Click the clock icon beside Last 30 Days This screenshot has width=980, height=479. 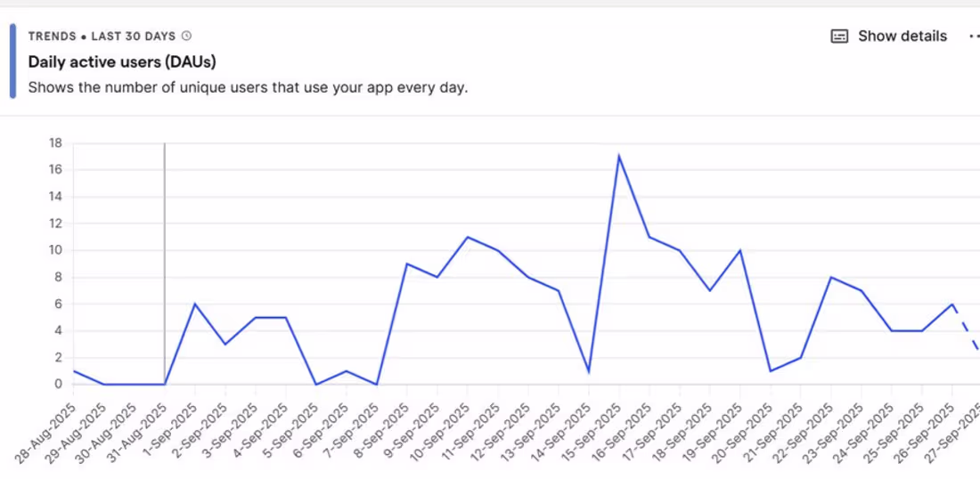tap(186, 37)
